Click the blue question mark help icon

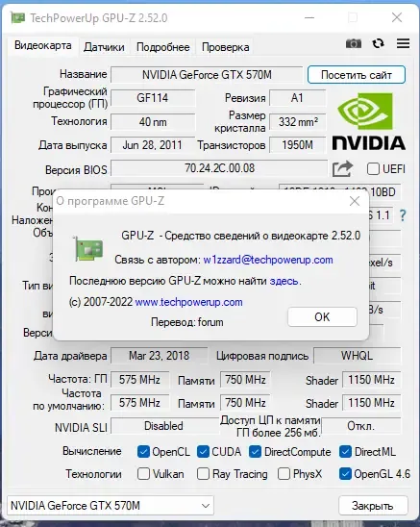(403, 215)
